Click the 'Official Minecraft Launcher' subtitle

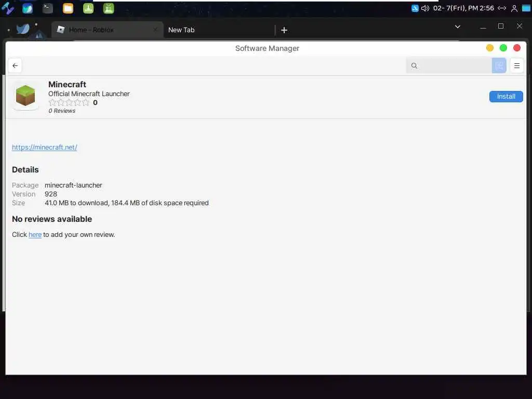89,94
